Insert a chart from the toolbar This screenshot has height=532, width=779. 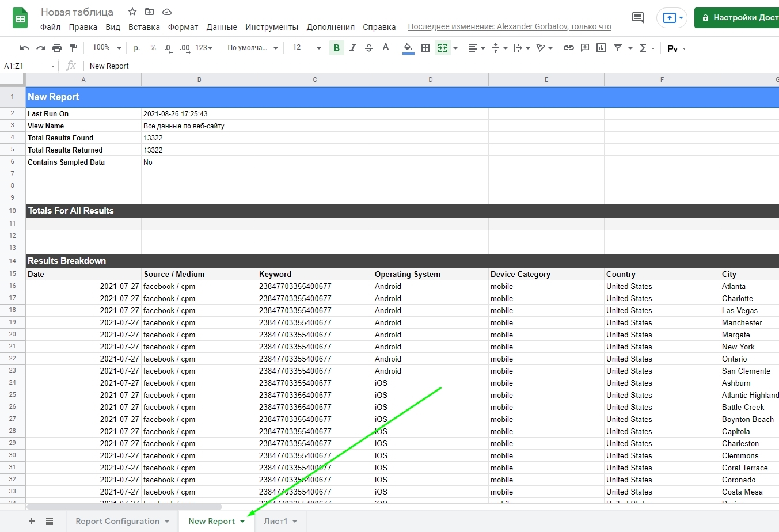pyautogui.click(x=601, y=48)
